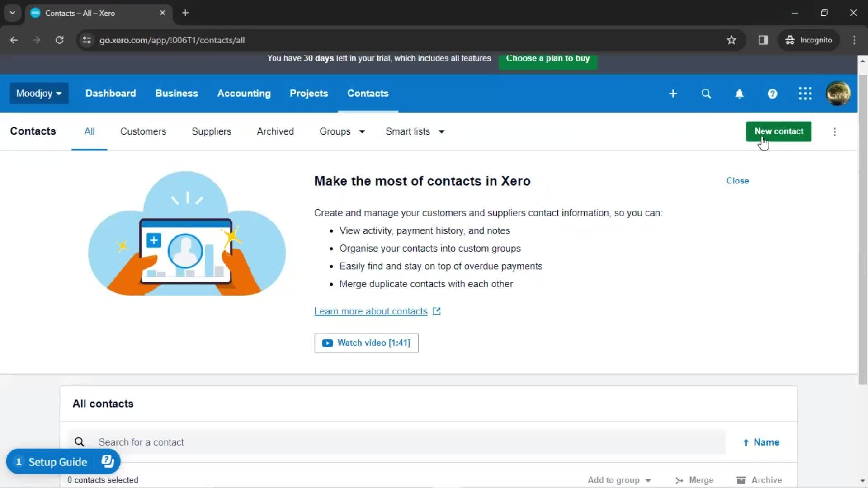Open the Contacts menu in header
Viewport: 868px width, 488px height.
368,94
